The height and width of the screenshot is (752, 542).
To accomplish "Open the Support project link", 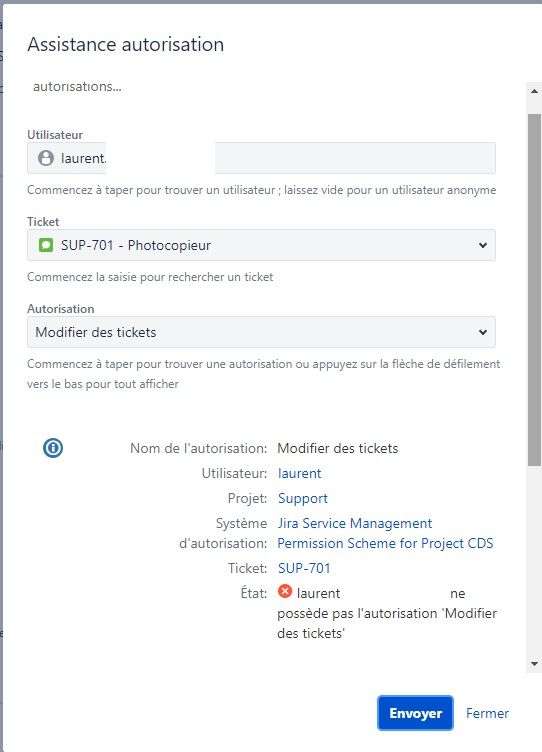I will 303,498.
